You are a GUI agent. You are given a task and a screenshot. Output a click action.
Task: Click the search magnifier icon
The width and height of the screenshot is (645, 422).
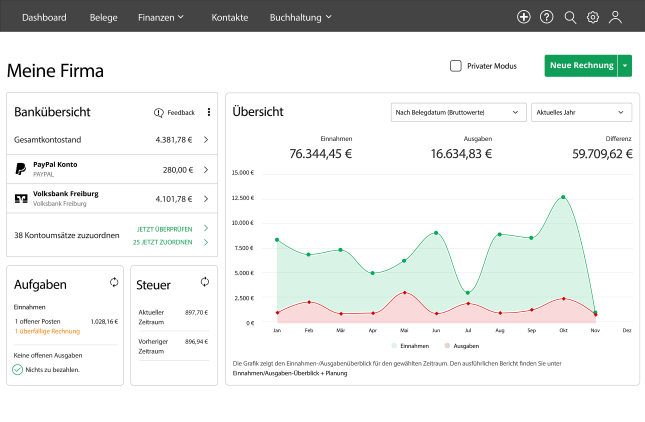pos(570,17)
